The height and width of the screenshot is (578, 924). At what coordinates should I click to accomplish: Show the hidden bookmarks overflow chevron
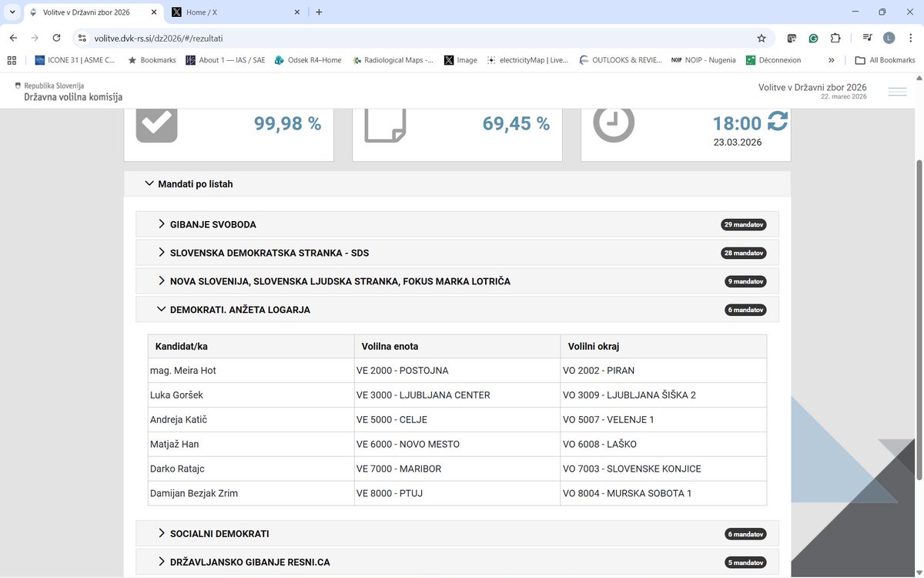[x=832, y=60]
